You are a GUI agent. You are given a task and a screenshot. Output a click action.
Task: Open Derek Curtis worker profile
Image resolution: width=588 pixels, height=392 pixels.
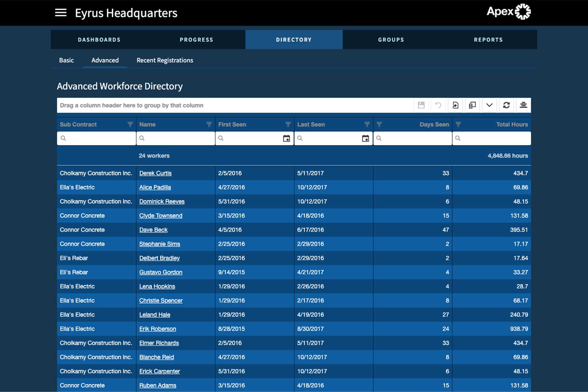[x=155, y=173]
